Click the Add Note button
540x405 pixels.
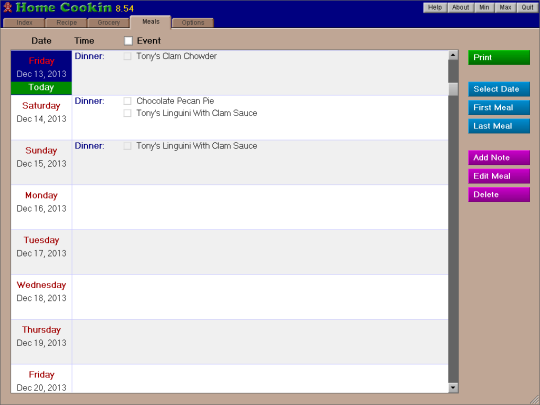(499, 158)
